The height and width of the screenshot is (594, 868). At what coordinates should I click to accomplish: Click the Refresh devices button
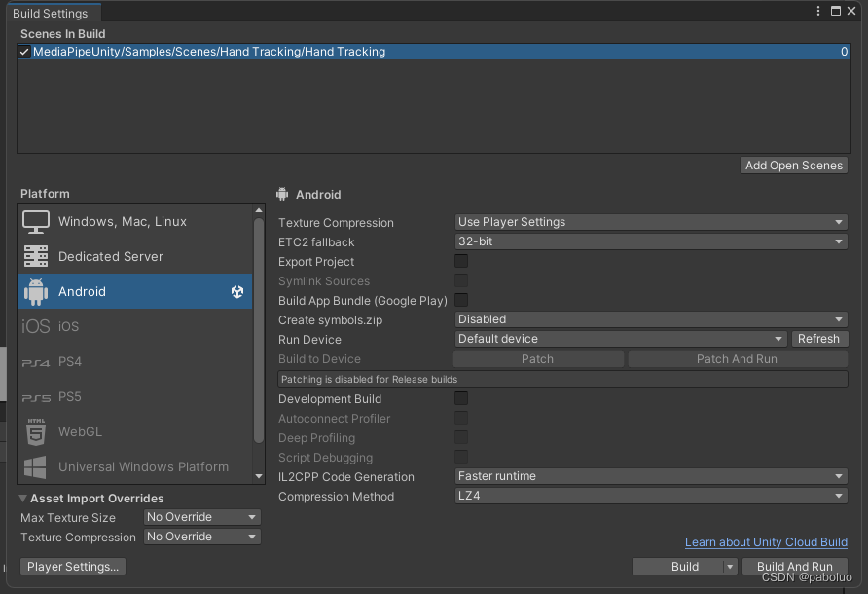coord(818,339)
